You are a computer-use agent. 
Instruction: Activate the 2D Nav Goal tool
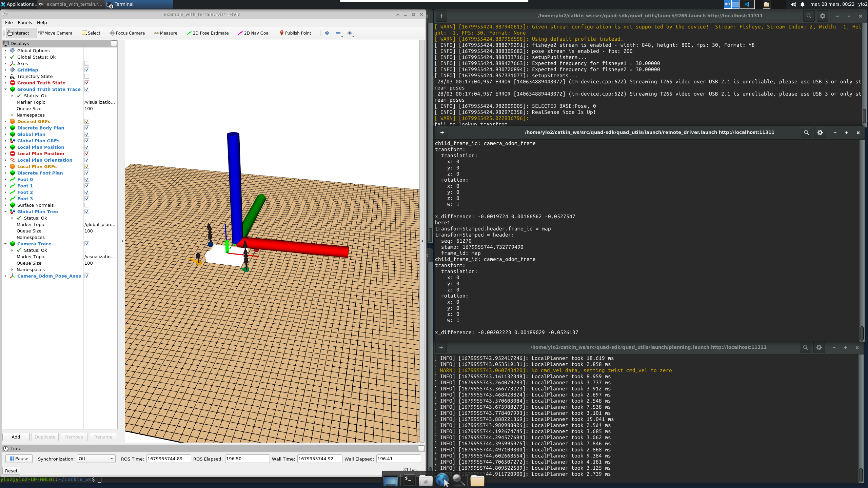click(254, 33)
